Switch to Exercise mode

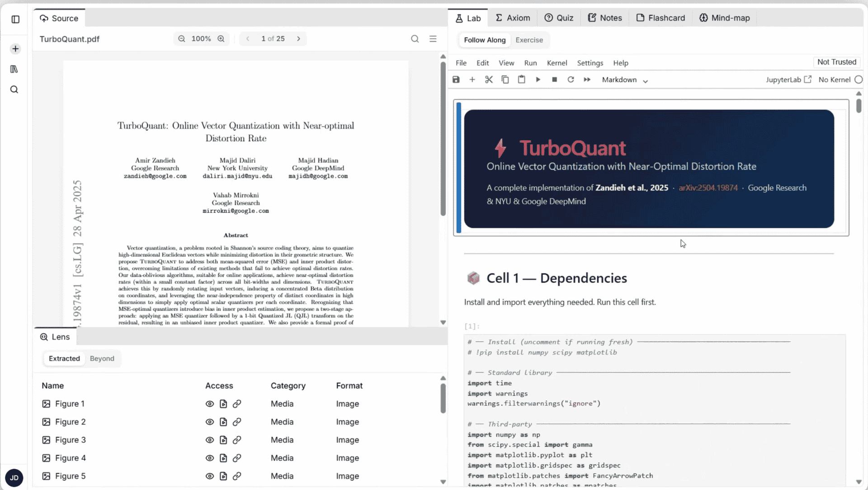point(529,40)
